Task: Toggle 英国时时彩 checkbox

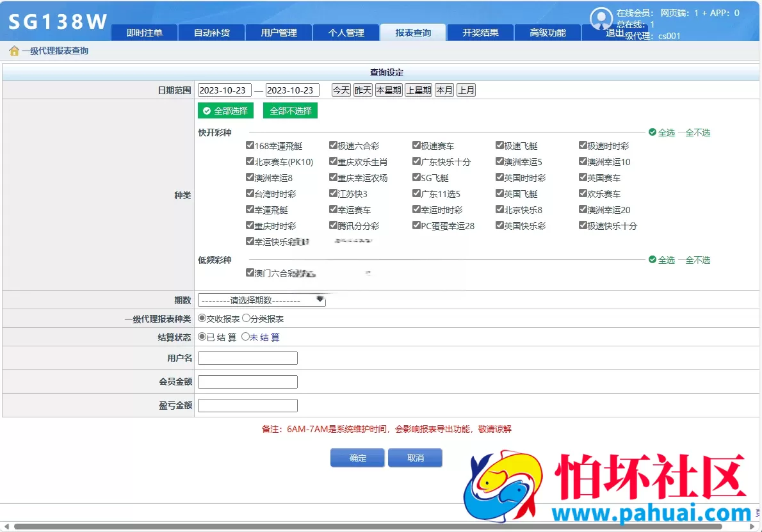Action: (499, 177)
